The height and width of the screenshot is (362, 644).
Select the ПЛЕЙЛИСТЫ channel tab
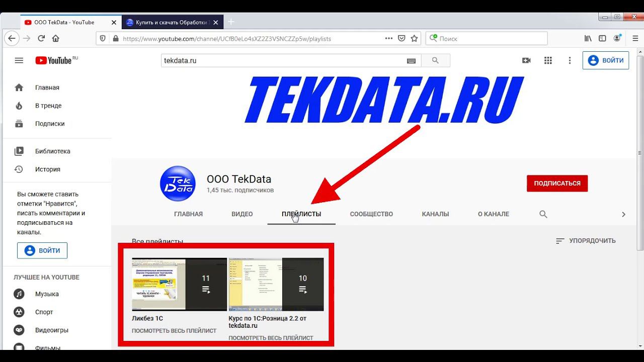pyautogui.click(x=301, y=214)
